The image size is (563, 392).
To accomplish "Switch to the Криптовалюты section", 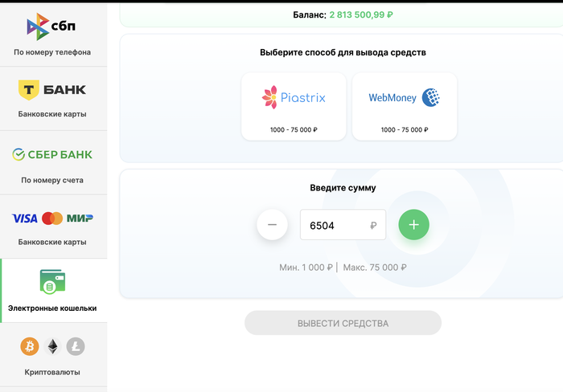I will 54,355.
